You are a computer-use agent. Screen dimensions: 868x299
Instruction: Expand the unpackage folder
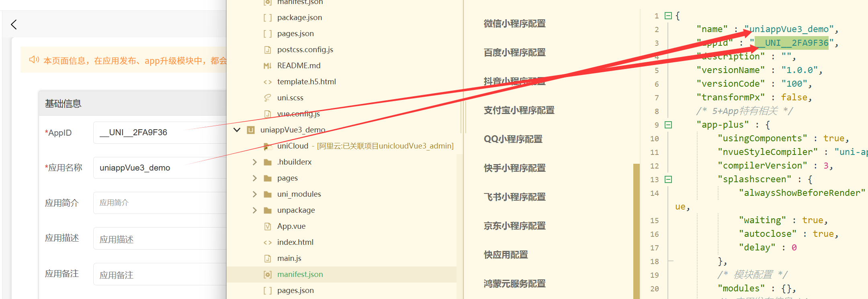pyautogui.click(x=254, y=210)
